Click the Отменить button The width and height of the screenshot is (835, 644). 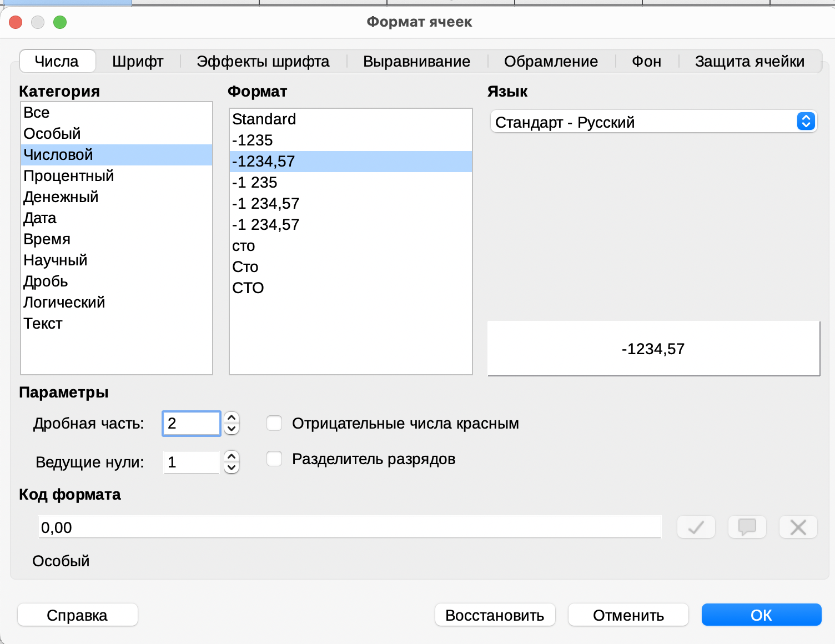(628, 615)
